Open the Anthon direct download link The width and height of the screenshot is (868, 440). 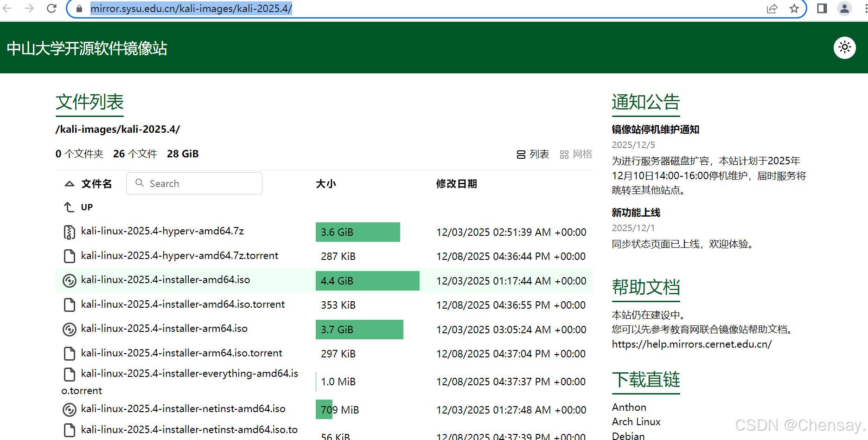click(x=629, y=408)
